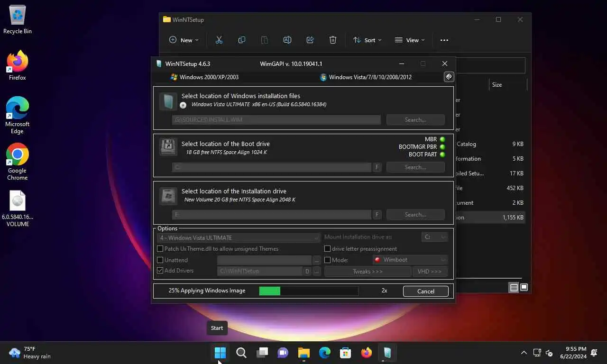Expand the Sort dropdown in Explorer
Image resolution: width=607 pixels, height=364 pixels.
click(x=368, y=40)
